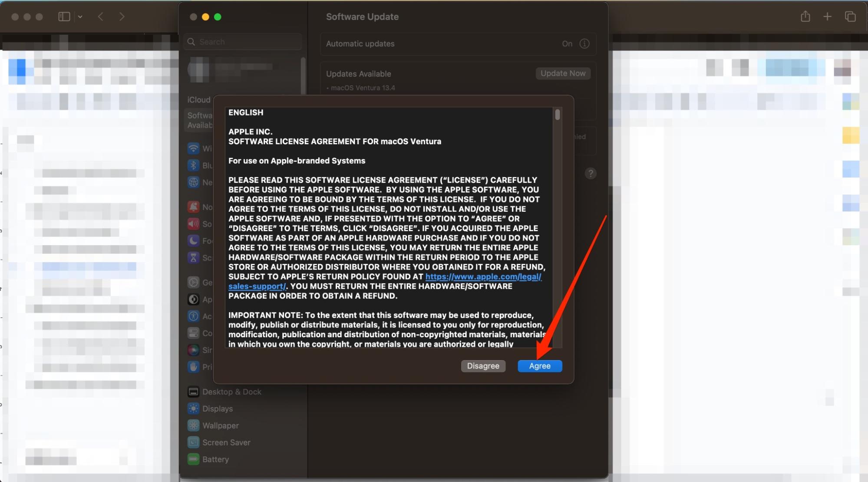This screenshot has width=868, height=482.
Task: Click the green zoom button of Settings
Action: pos(218,17)
